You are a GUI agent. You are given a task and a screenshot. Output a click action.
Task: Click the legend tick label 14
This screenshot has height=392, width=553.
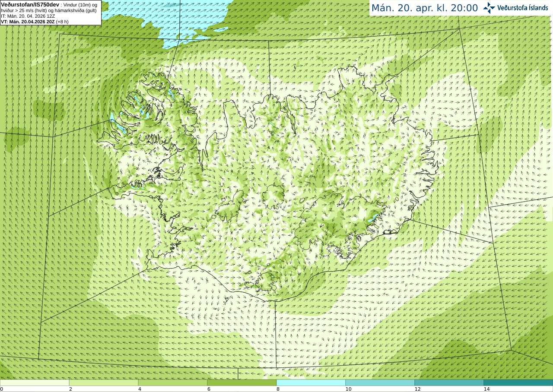tap(486, 389)
